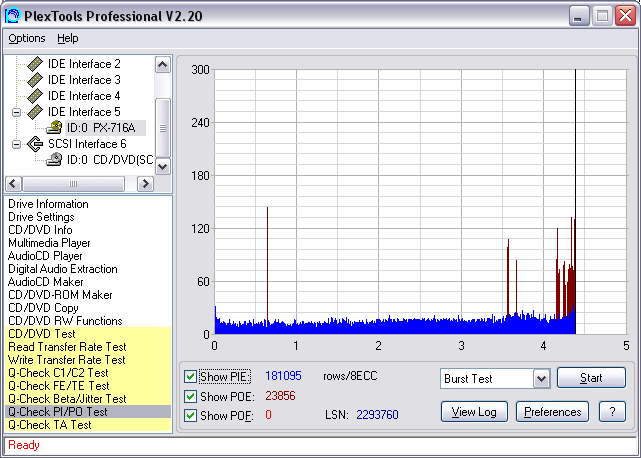
Task: Click the tree scroll down arrow
Action: coord(163,166)
